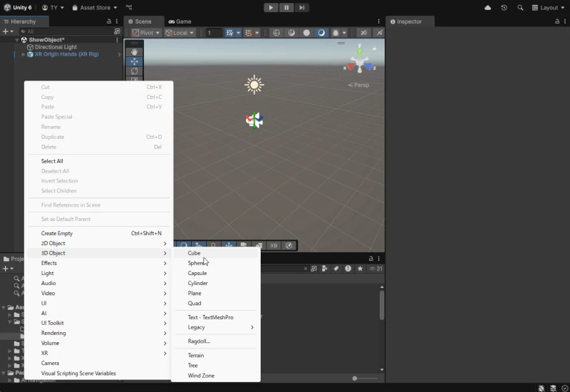
Task: Open the XR Origin Hands prefab arrow
Action: [119, 55]
